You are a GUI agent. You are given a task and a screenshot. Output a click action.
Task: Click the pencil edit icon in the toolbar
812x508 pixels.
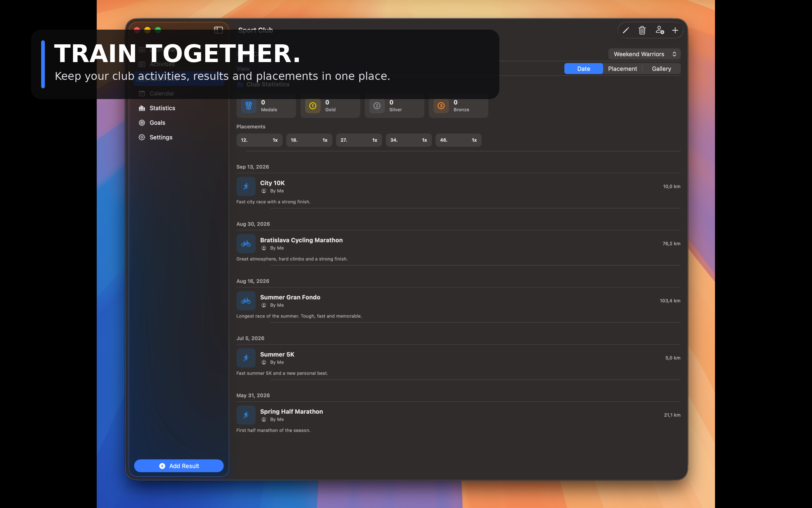pos(626,30)
